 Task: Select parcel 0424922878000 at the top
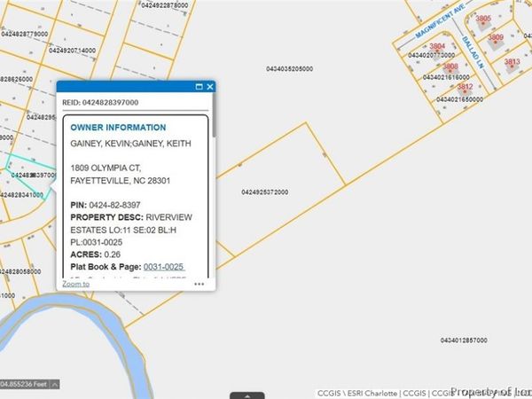tap(164, 5)
